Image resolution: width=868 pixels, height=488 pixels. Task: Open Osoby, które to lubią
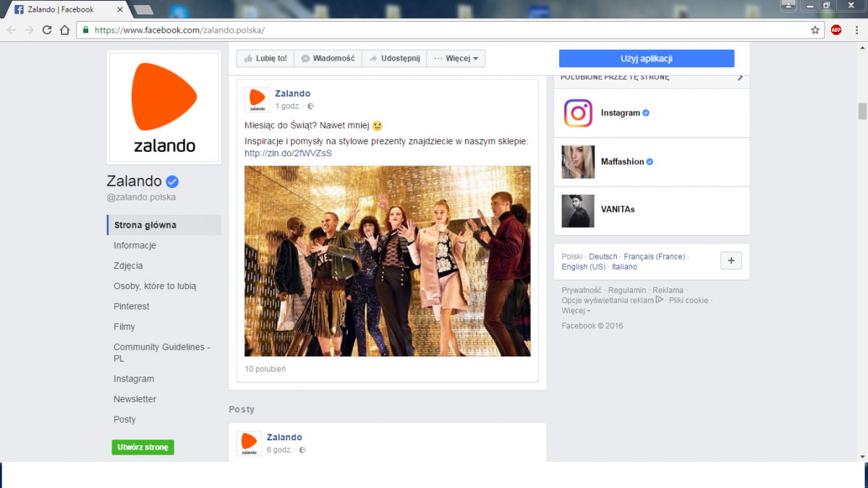click(155, 286)
